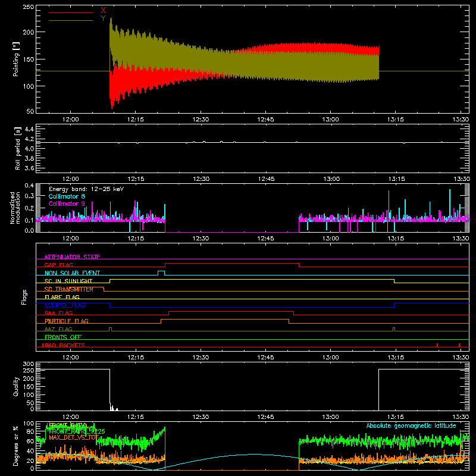Click the 13:00 time label under Pointing plot
The image size is (476, 476).
pos(330,120)
